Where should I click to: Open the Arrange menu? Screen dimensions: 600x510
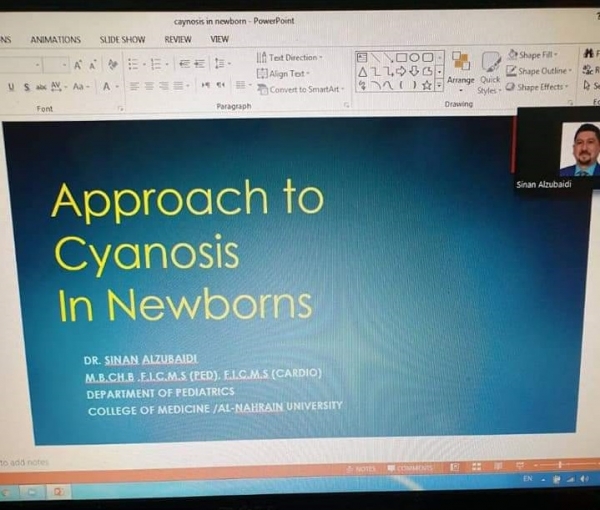coord(461,72)
